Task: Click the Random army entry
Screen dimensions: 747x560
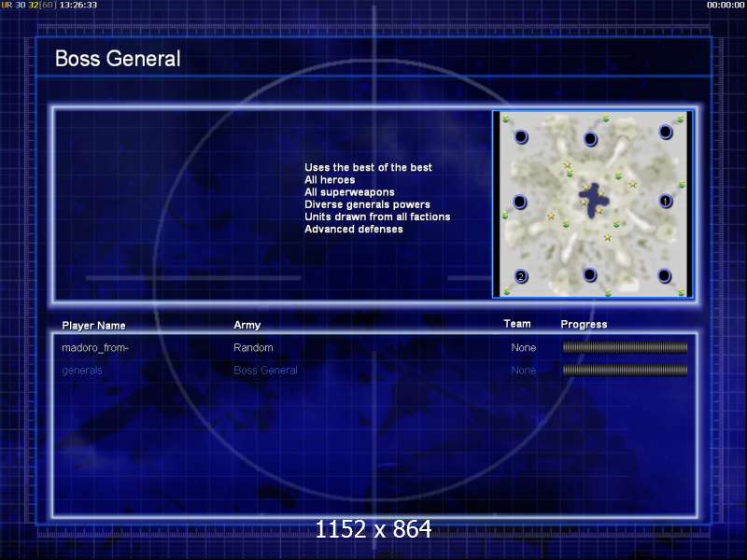Action: 253,347
